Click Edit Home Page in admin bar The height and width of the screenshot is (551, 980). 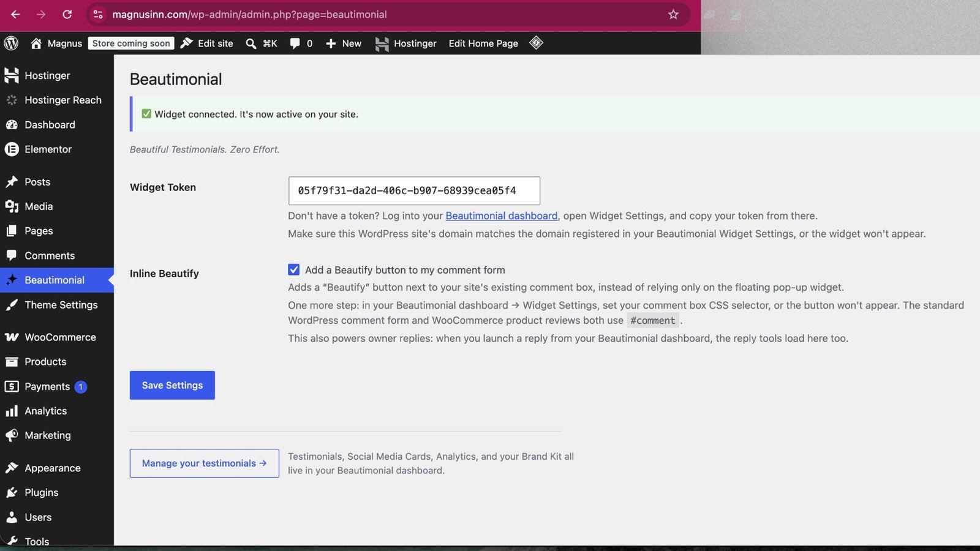pos(483,43)
